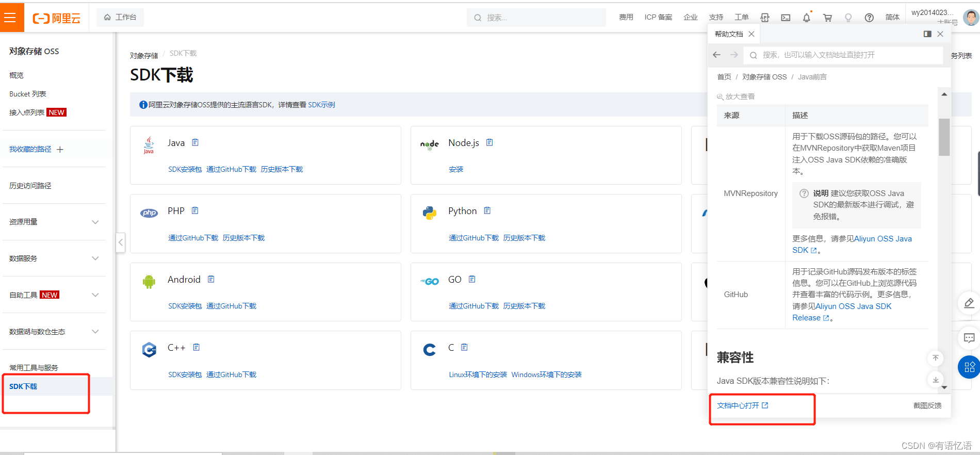Open the Node.js documentation icon
The width and height of the screenshot is (980, 455).
click(490, 142)
